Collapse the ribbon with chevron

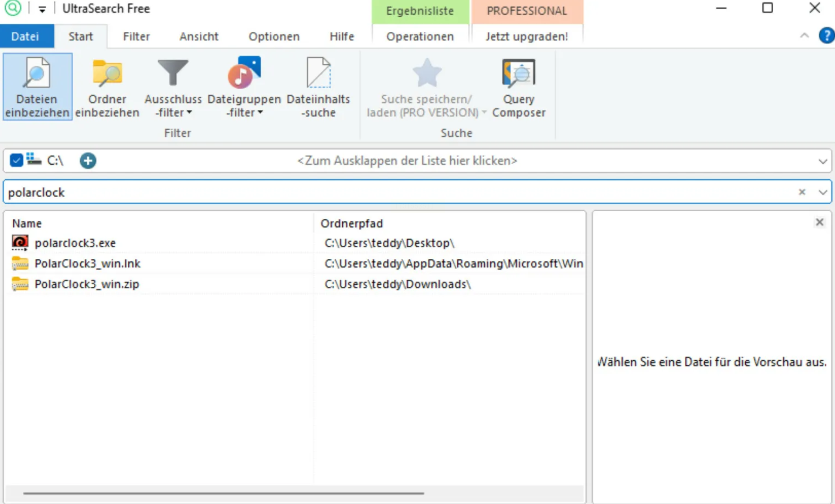(804, 36)
